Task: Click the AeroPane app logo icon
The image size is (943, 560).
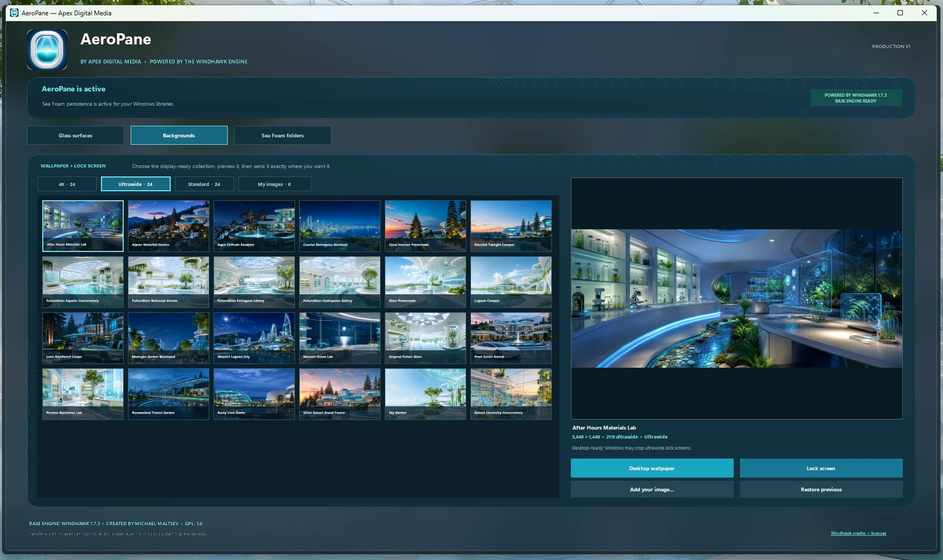Action: coord(47,50)
